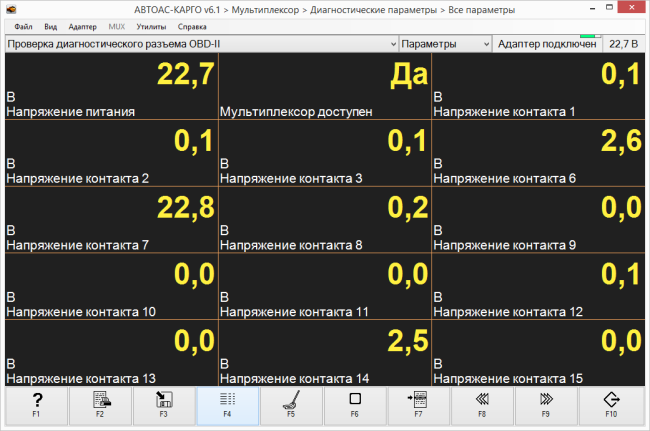Click the Напряжение контакта 12 label

[508, 312]
